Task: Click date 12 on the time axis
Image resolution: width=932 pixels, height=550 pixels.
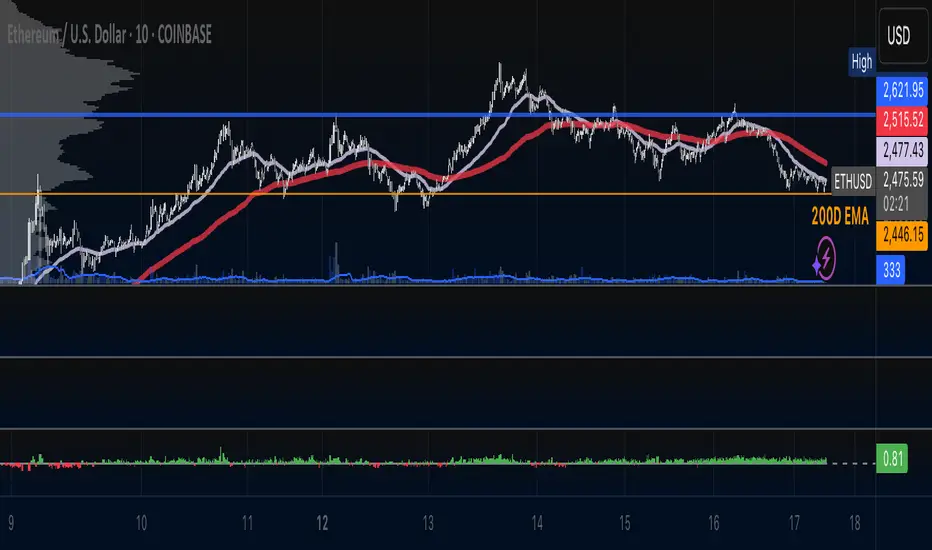Action: coord(322,523)
